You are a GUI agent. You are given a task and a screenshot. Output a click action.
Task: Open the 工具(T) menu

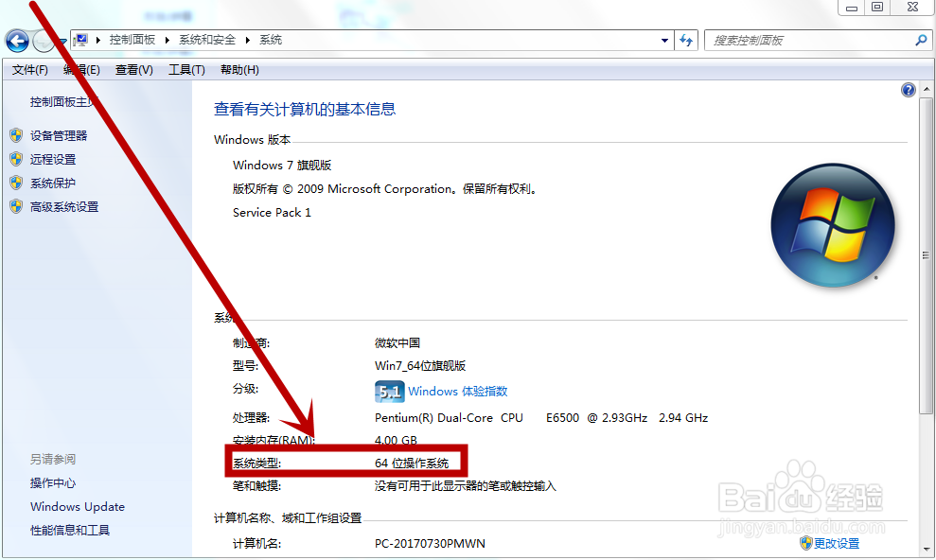(x=186, y=70)
